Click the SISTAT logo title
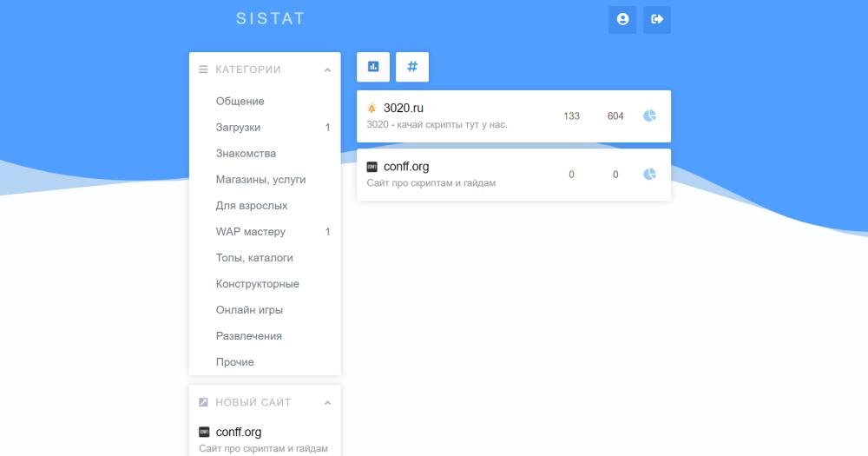Image resolution: width=868 pixels, height=456 pixels. (270, 18)
